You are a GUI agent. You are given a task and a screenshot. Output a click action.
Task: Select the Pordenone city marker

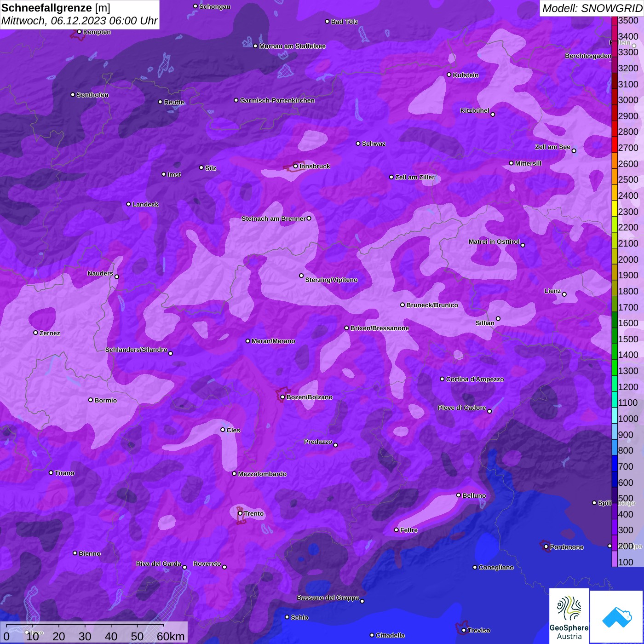coord(546,547)
